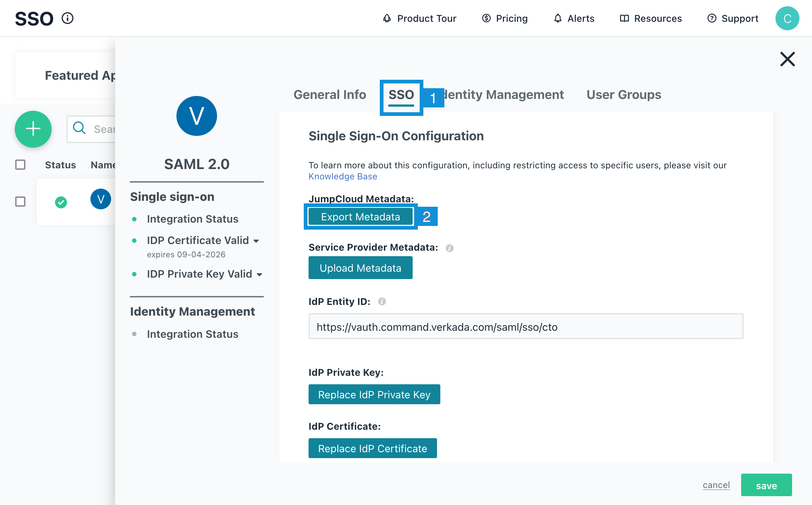The height and width of the screenshot is (505, 812).
Task: Click info icon next to Service Provider Metadata
Action: 450,248
